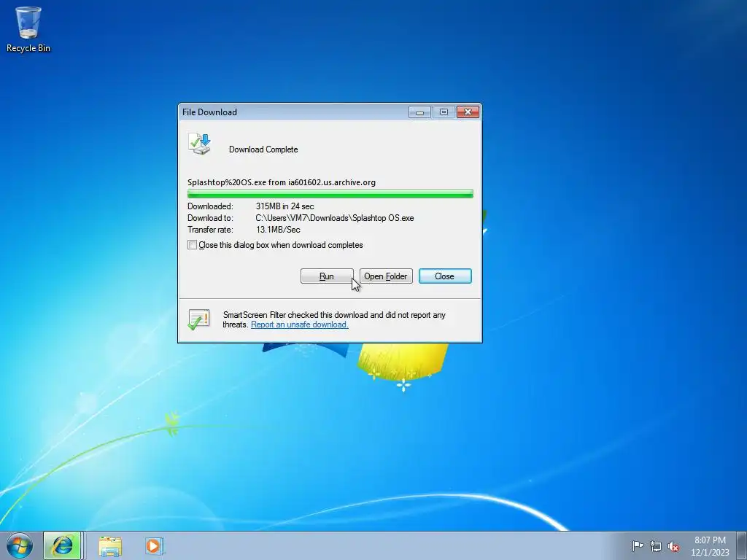Click 'Splashtop%20OS.exe from ia601602.us.archive.org' text
The height and width of the screenshot is (560, 747).
click(x=282, y=182)
